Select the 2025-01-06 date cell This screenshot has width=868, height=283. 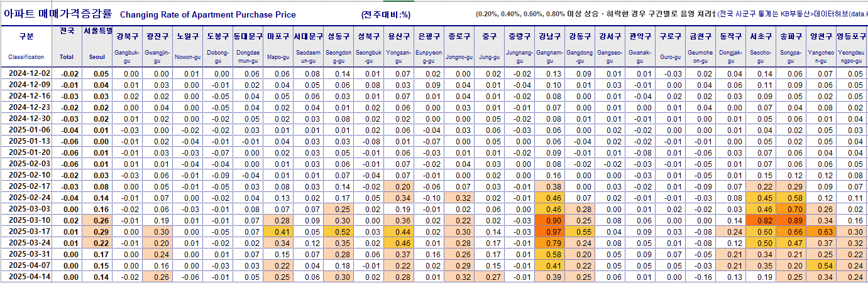pyautogui.click(x=26, y=130)
